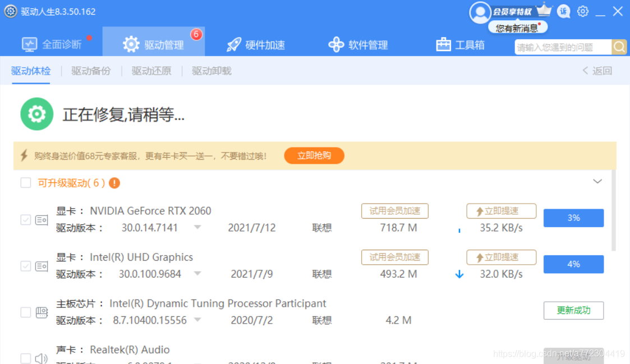Open the 工具箱 tab
Image resolution: width=630 pixels, height=364 pixels.
(461, 44)
